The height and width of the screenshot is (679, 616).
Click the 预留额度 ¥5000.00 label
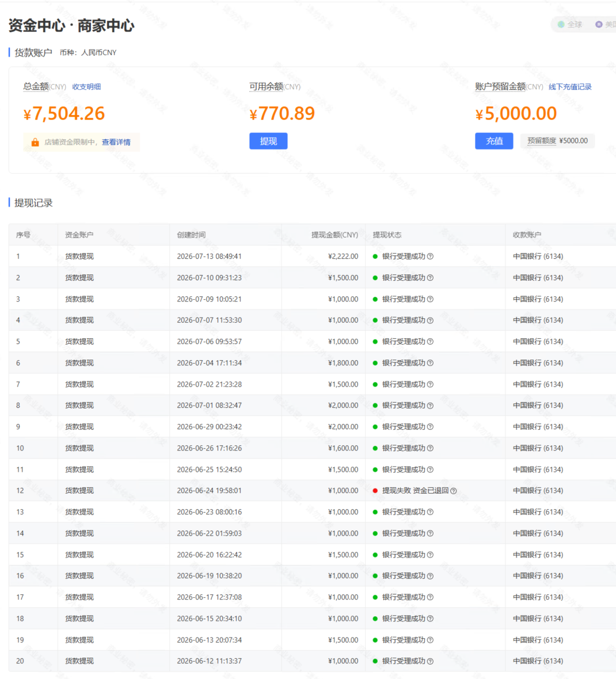point(557,141)
